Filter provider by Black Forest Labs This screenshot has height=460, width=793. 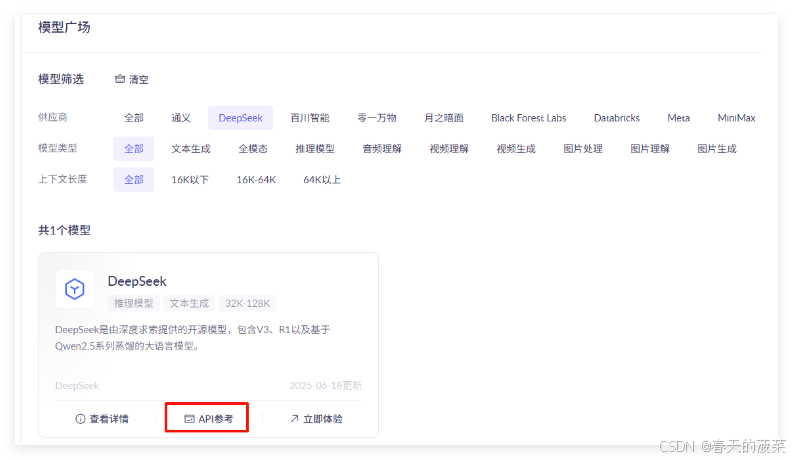click(528, 118)
